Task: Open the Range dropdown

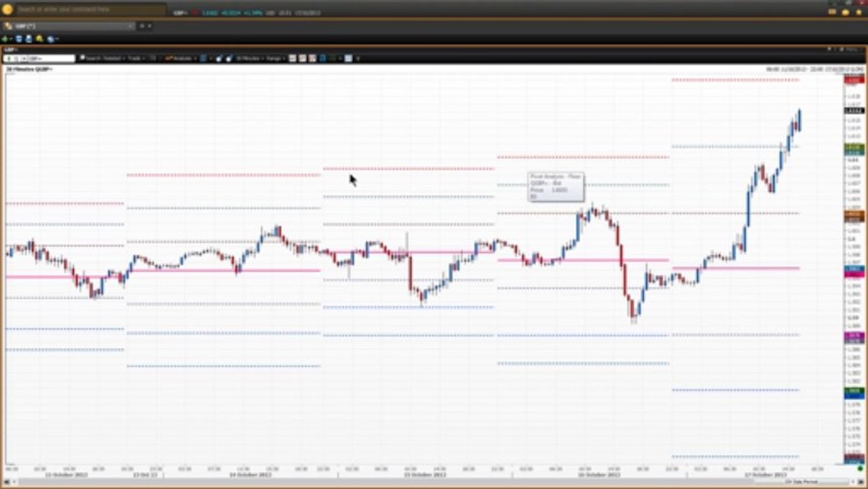Action: tap(275, 58)
